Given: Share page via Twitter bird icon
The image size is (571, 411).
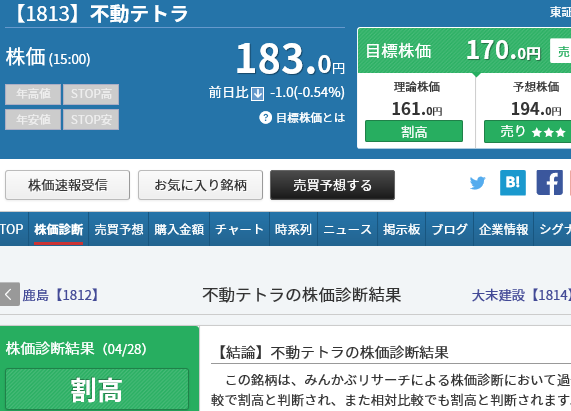Looking at the screenshot, I should click(x=477, y=183).
